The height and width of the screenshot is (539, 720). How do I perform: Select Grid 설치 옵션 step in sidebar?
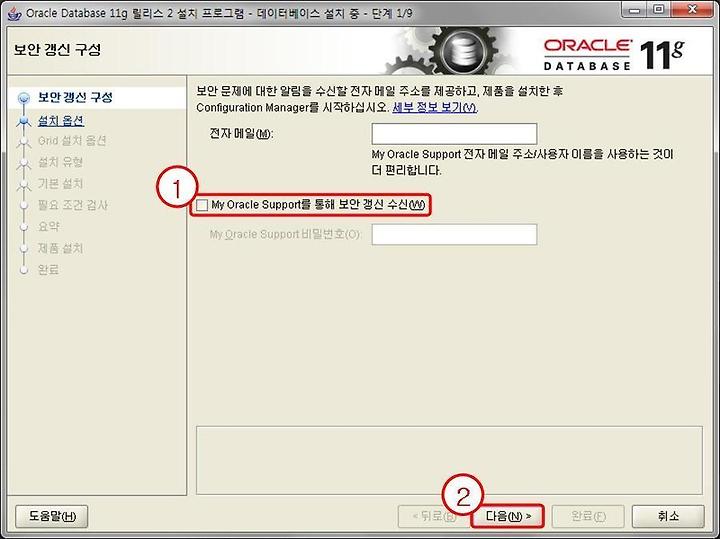72,140
